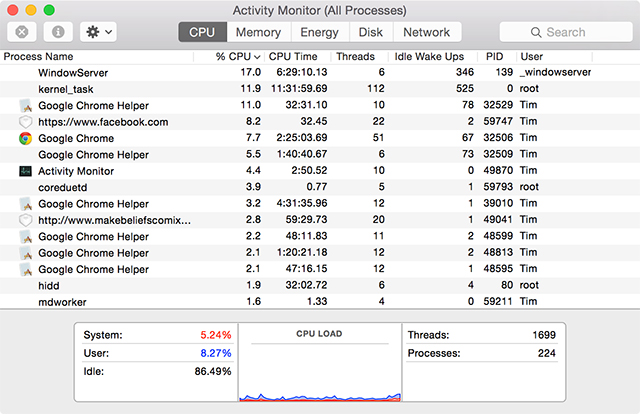This screenshot has height=414, width=640.
Task: Select the kernel_task process name
Action: pos(66,89)
